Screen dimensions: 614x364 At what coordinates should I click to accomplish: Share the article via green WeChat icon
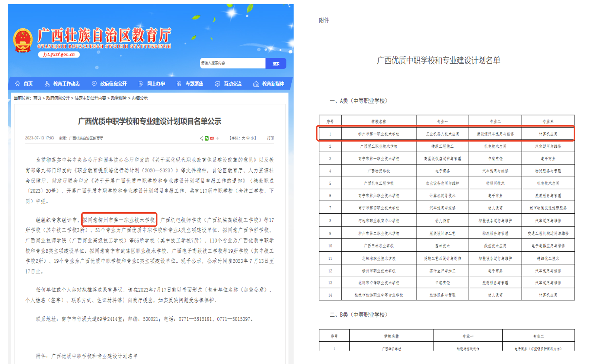(207, 138)
